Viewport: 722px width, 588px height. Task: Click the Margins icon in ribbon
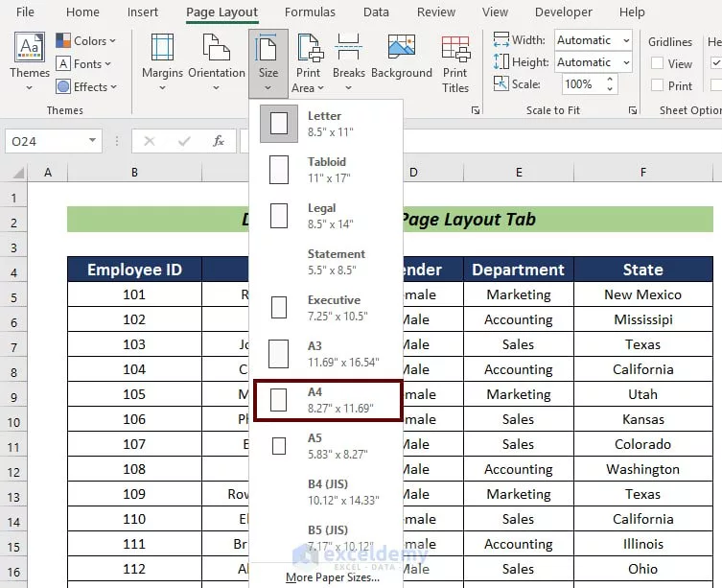pyautogui.click(x=162, y=48)
